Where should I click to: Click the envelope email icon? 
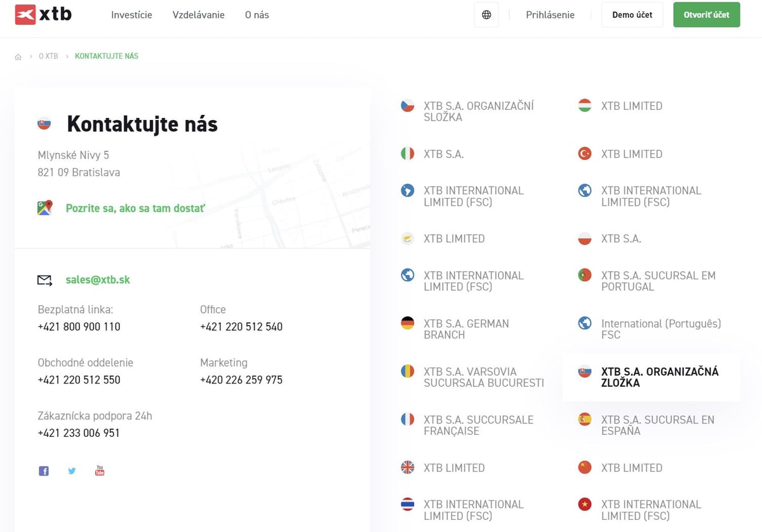(x=44, y=280)
